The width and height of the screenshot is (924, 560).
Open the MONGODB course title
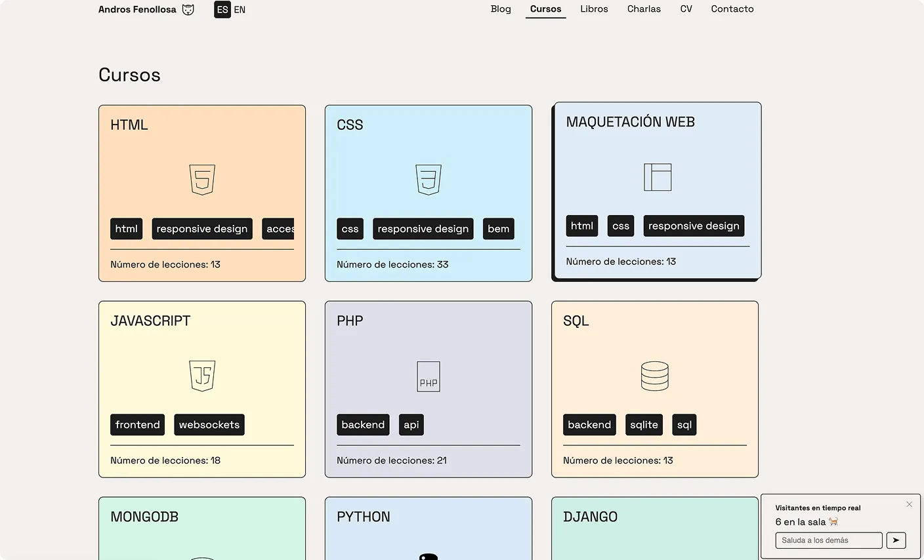coord(144,517)
